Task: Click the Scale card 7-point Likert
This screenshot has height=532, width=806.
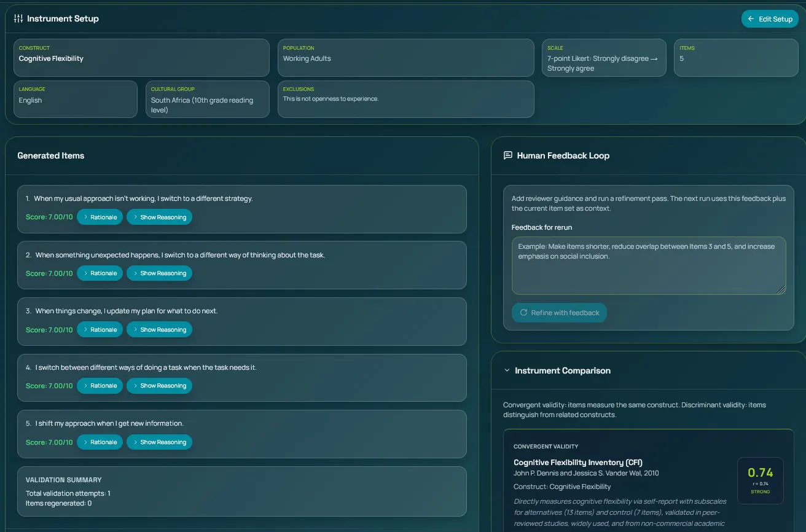Action: (604, 58)
